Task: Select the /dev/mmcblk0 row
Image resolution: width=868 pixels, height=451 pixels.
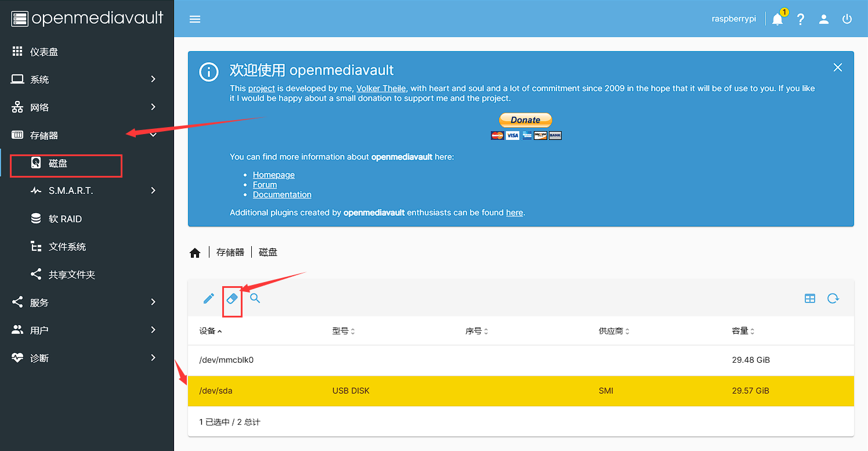Action: pos(521,360)
